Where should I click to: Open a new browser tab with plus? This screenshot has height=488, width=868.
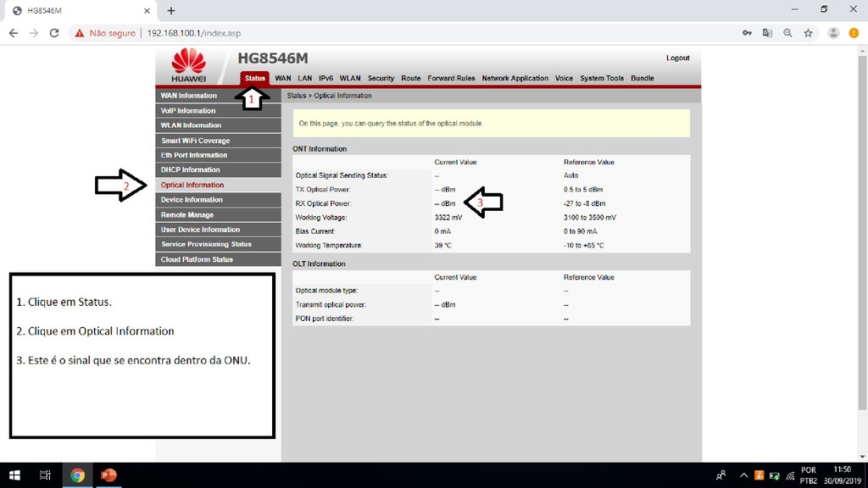pyautogui.click(x=171, y=10)
